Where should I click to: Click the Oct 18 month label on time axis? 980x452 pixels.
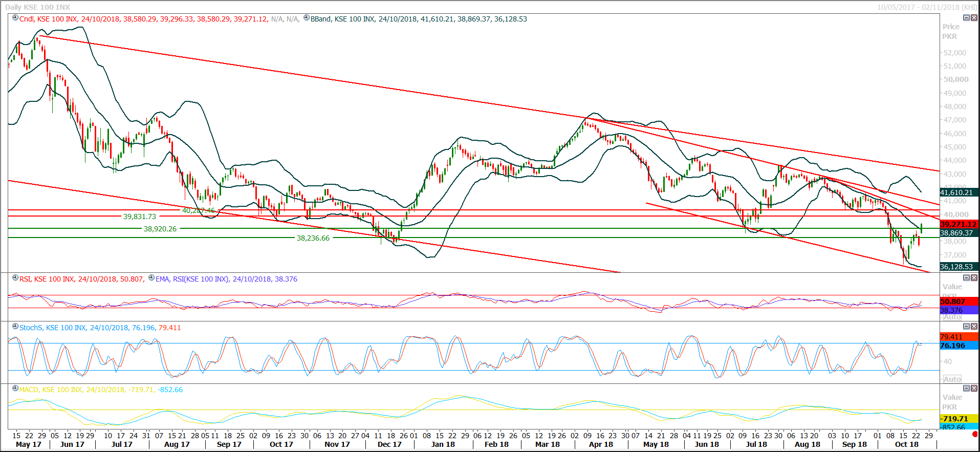pyautogui.click(x=906, y=444)
